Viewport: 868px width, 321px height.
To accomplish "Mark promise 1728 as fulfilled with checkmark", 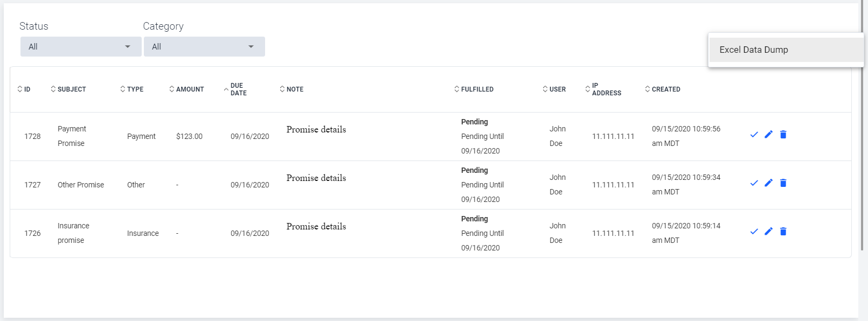I will point(754,135).
